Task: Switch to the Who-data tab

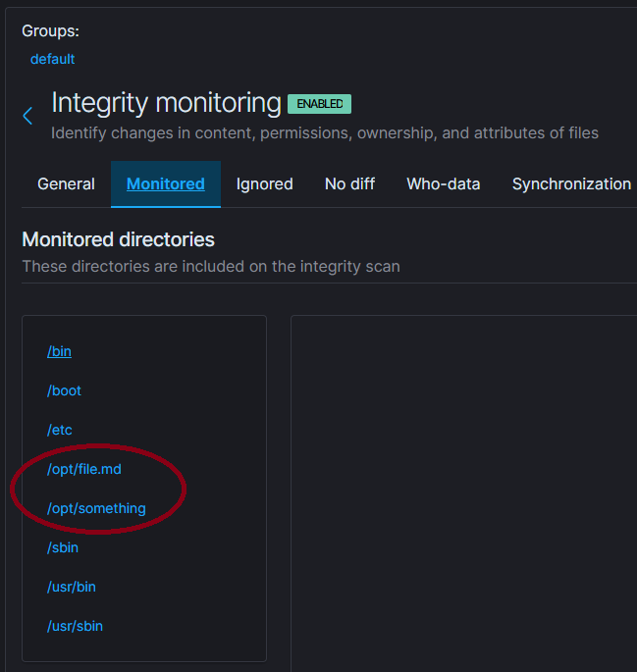Action: pos(444,183)
